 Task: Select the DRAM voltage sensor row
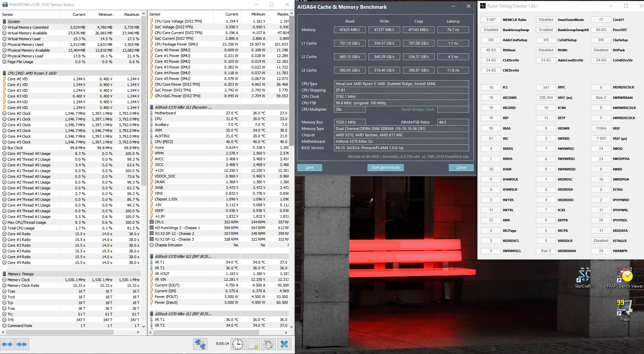point(219,182)
